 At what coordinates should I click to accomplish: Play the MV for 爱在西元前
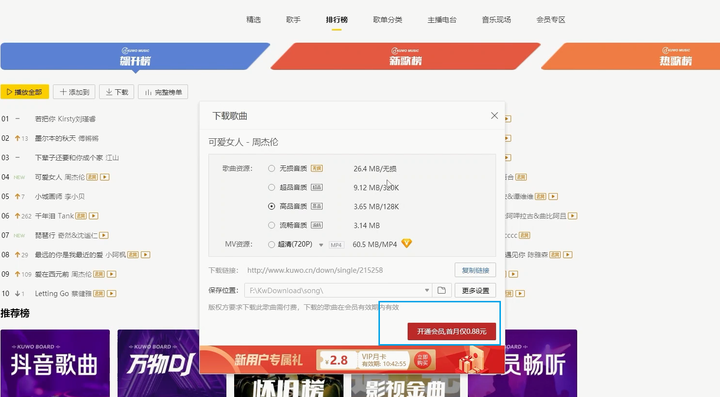click(111, 274)
